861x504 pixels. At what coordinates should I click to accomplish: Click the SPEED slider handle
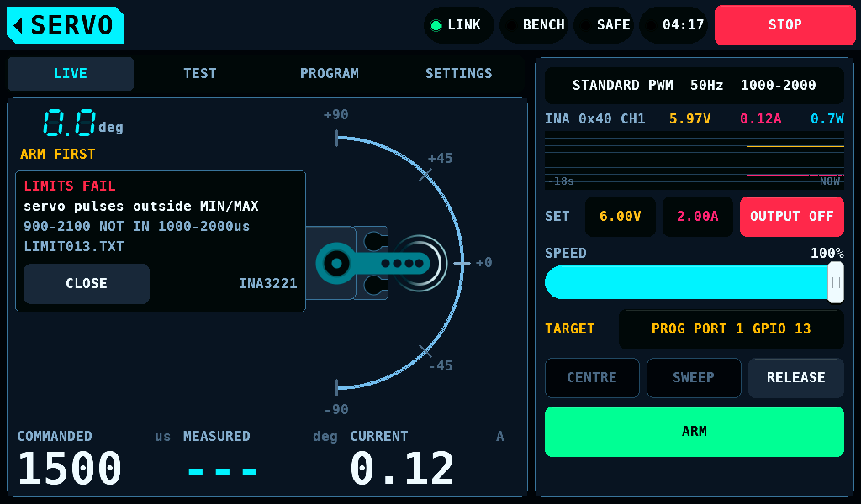(836, 282)
